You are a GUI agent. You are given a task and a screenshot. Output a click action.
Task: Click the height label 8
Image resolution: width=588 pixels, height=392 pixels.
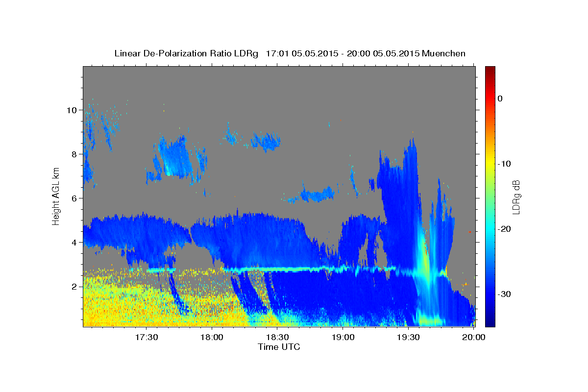74,154
